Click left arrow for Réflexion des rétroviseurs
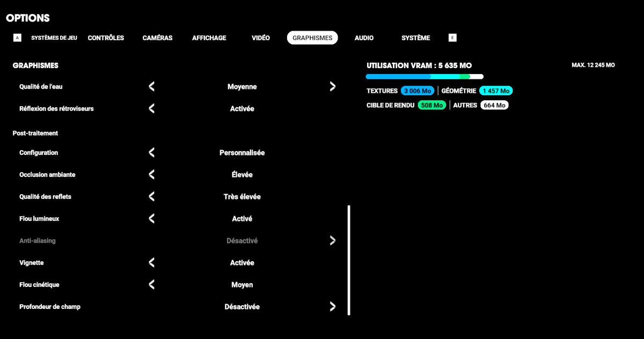 [152, 108]
